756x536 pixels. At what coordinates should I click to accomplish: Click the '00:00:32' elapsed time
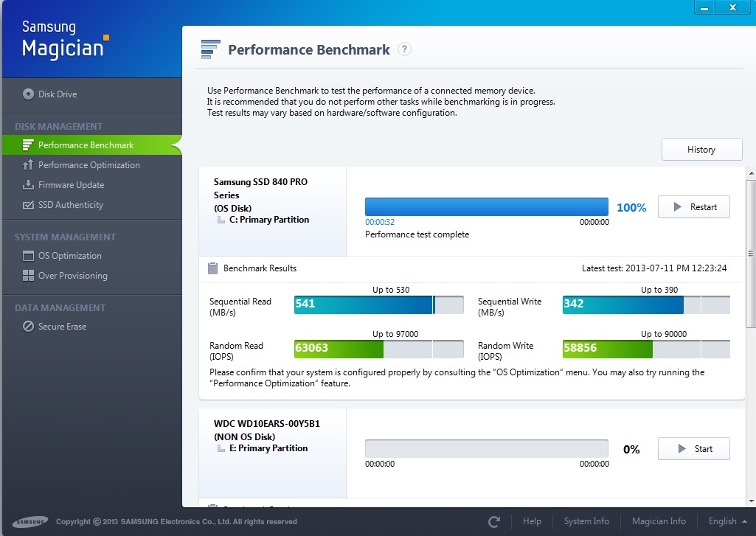(x=380, y=222)
